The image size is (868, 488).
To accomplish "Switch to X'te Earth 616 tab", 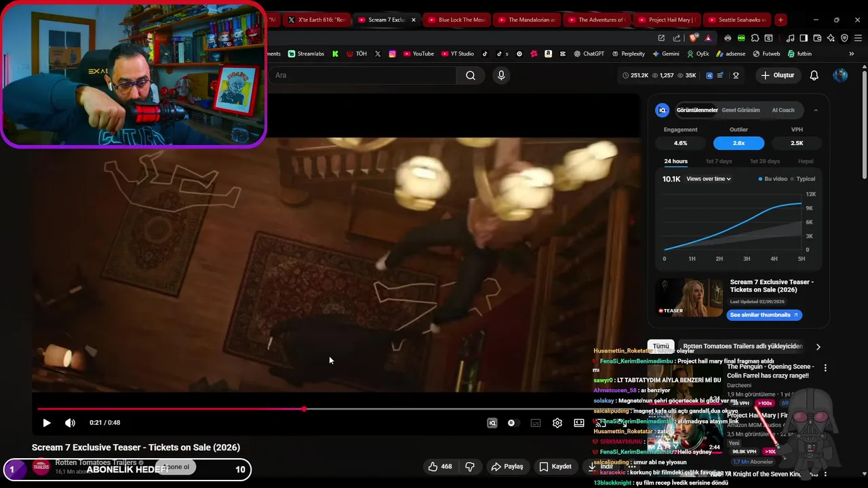I will (x=316, y=20).
